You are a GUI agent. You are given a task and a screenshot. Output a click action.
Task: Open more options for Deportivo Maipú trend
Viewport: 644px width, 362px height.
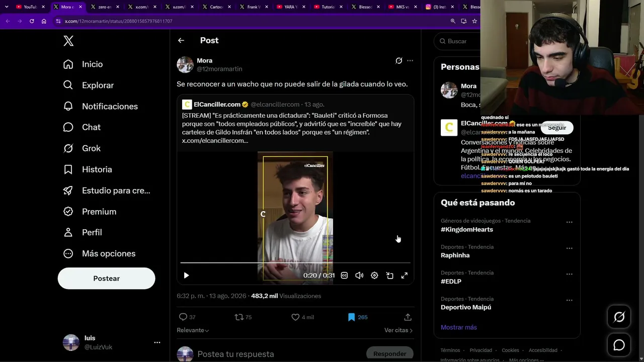pyautogui.click(x=569, y=301)
